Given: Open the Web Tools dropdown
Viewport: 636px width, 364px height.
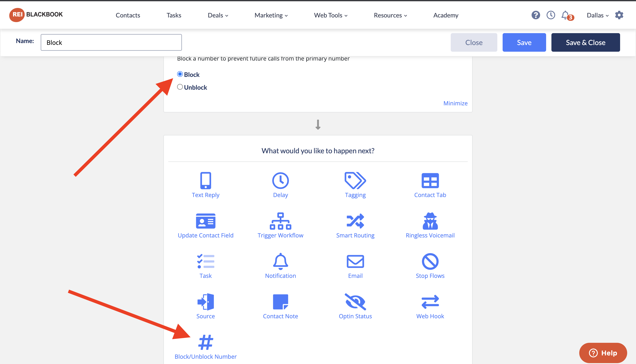Looking at the screenshot, I should click(x=331, y=15).
